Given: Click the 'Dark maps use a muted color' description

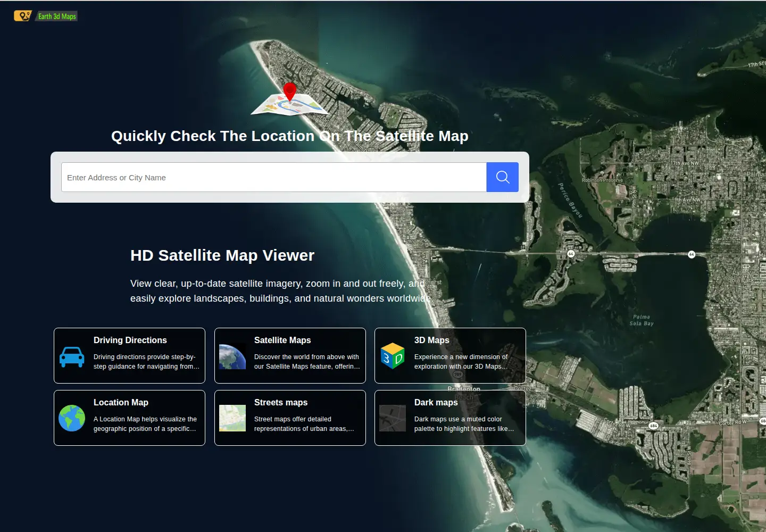Looking at the screenshot, I should [464, 424].
